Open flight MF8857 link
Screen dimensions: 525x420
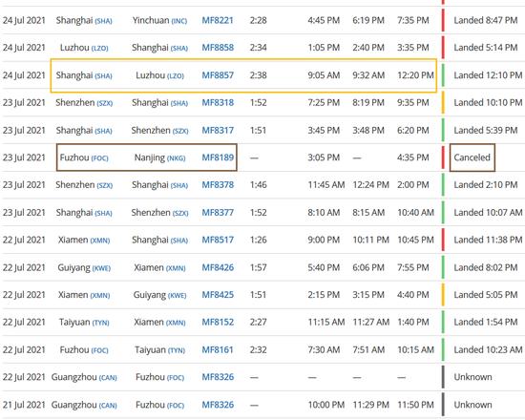tap(218, 75)
